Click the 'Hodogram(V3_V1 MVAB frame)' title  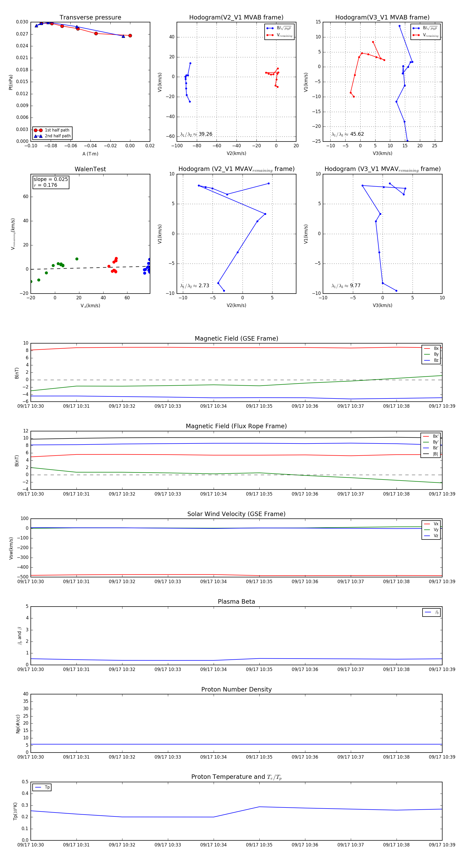382,18
